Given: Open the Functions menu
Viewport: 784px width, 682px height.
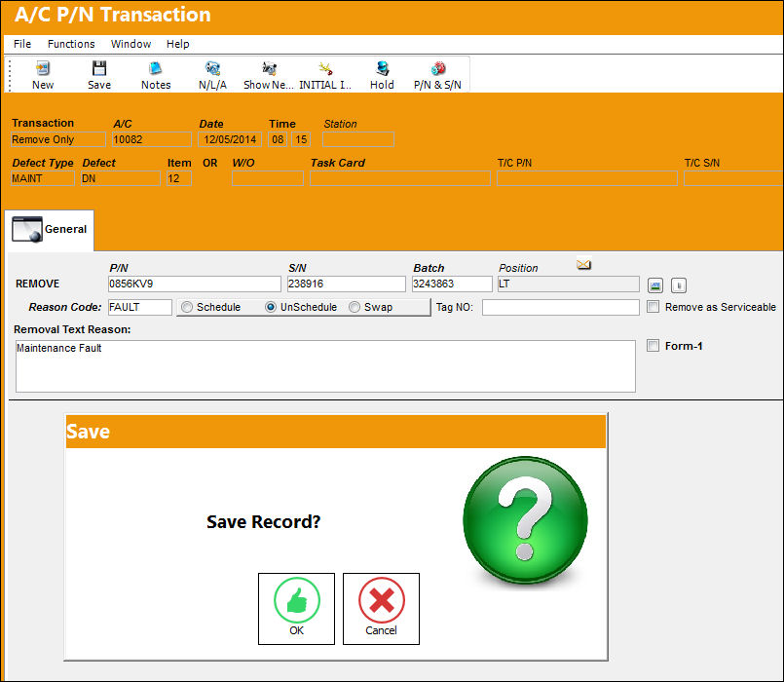Looking at the screenshot, I should click(71, 44).
